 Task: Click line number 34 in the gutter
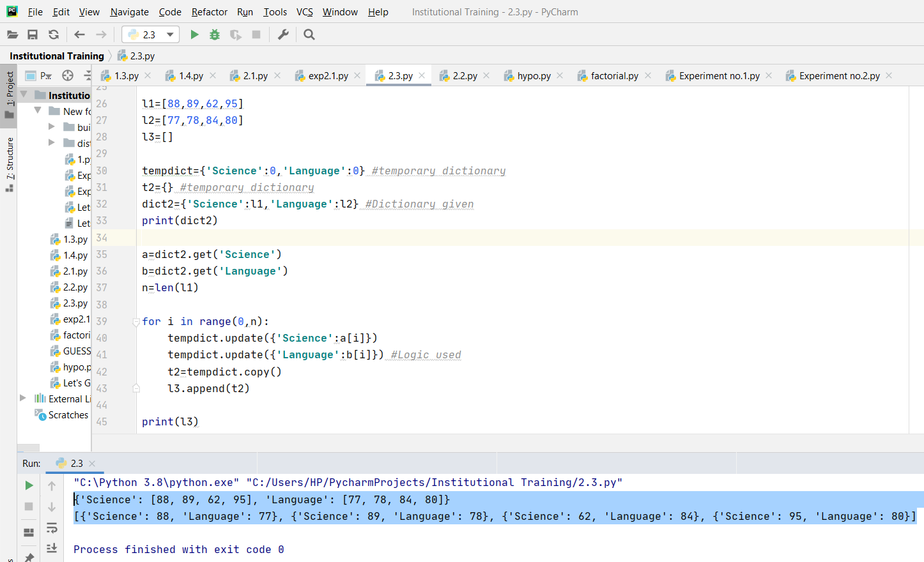(101, 237)
